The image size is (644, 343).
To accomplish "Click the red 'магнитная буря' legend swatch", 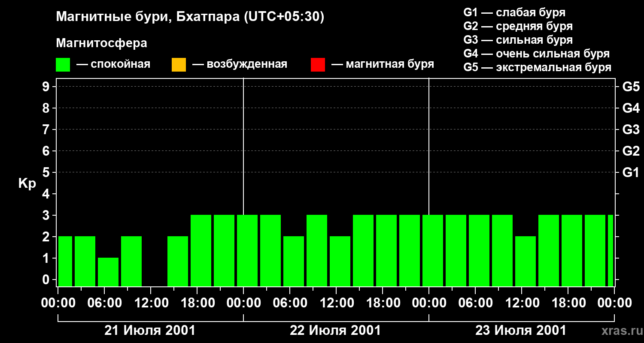I will point(318,65).
